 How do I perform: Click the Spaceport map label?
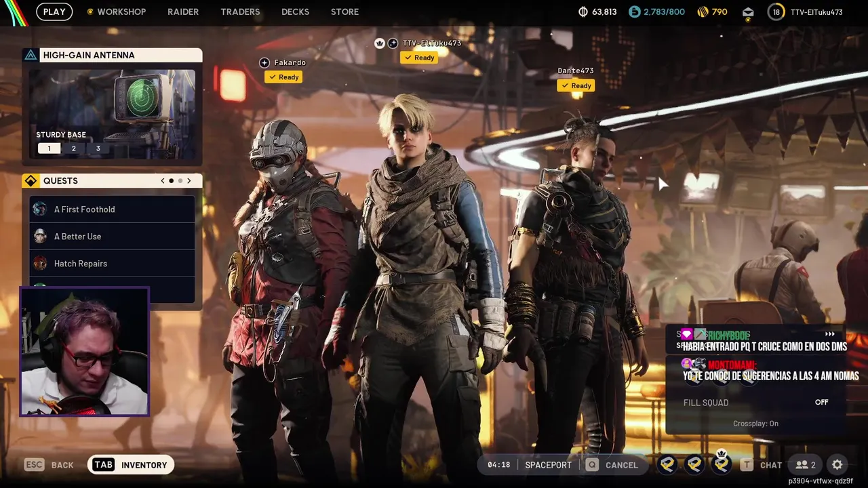coord(548,465)
